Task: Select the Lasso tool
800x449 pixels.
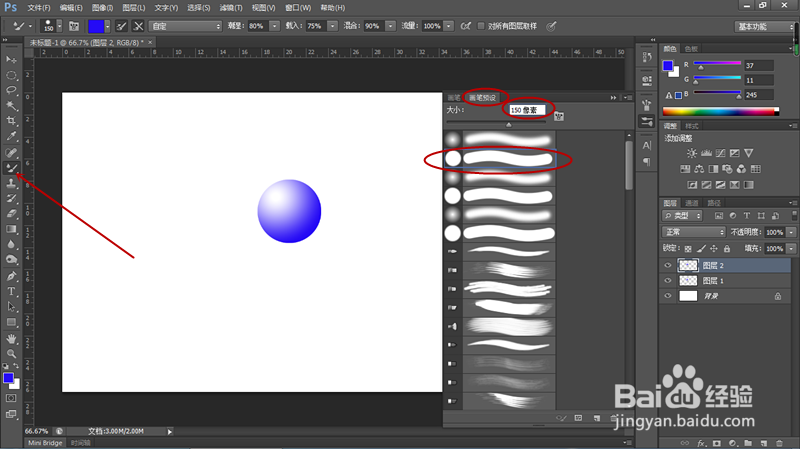Action: (11, 90)
